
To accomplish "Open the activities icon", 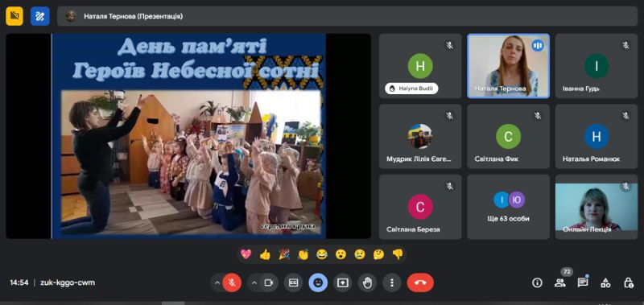I will pos(605,282).
